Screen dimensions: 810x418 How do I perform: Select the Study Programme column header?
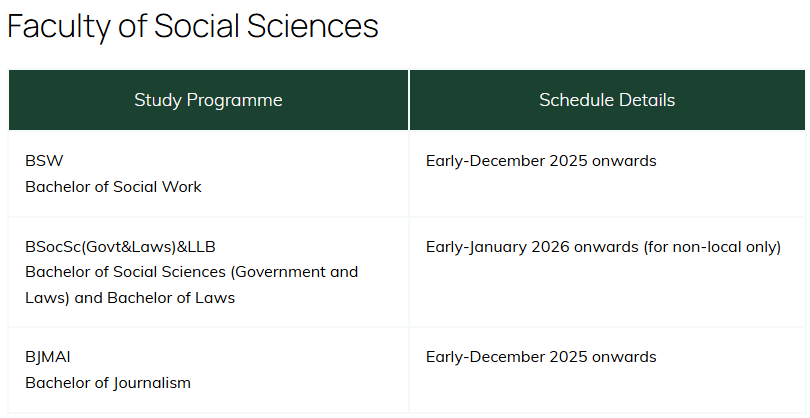point(208,100)
